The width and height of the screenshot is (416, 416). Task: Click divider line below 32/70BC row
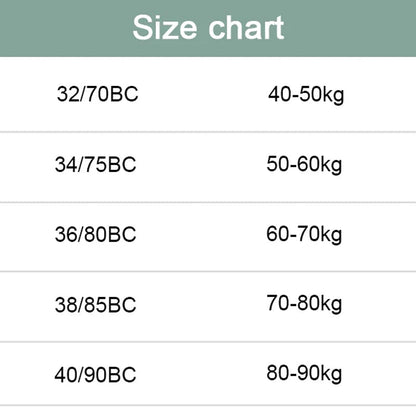coord(208,132)
